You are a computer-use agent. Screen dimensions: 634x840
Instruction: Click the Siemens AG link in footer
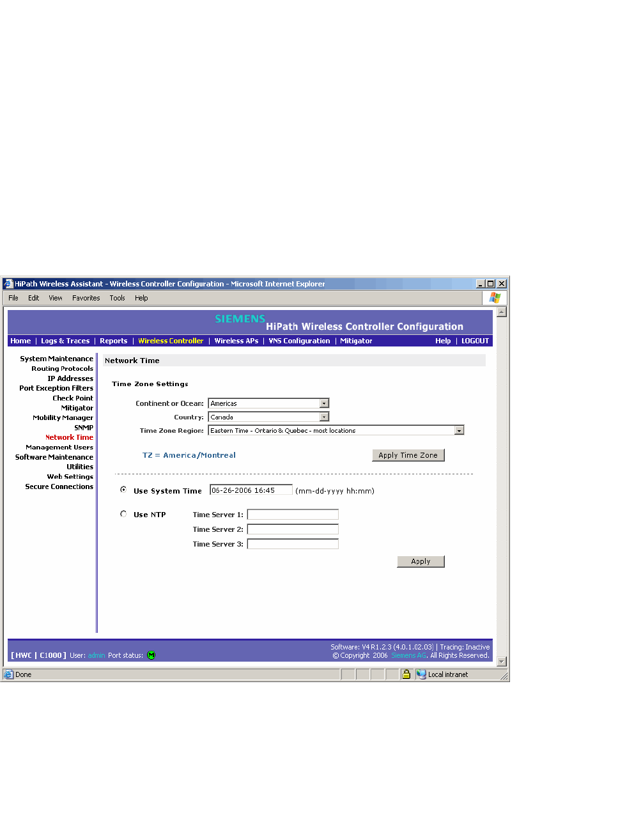(x=408, y=655)
